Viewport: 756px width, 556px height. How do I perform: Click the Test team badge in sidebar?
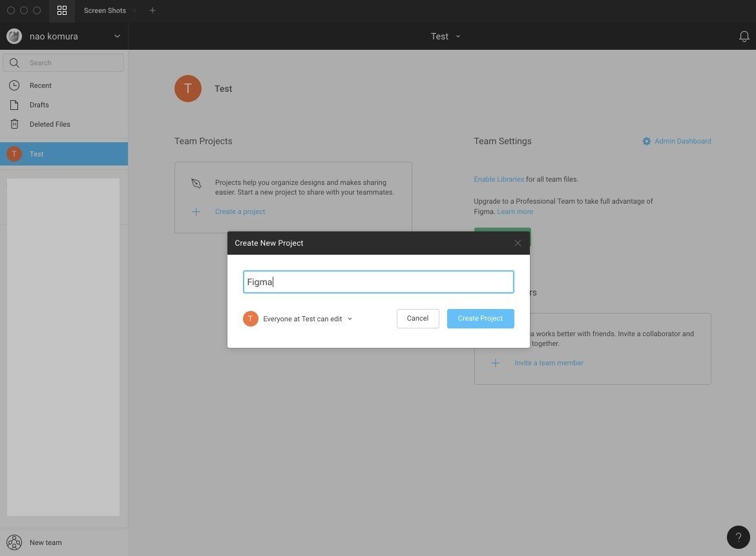click(x=14, y=154)
